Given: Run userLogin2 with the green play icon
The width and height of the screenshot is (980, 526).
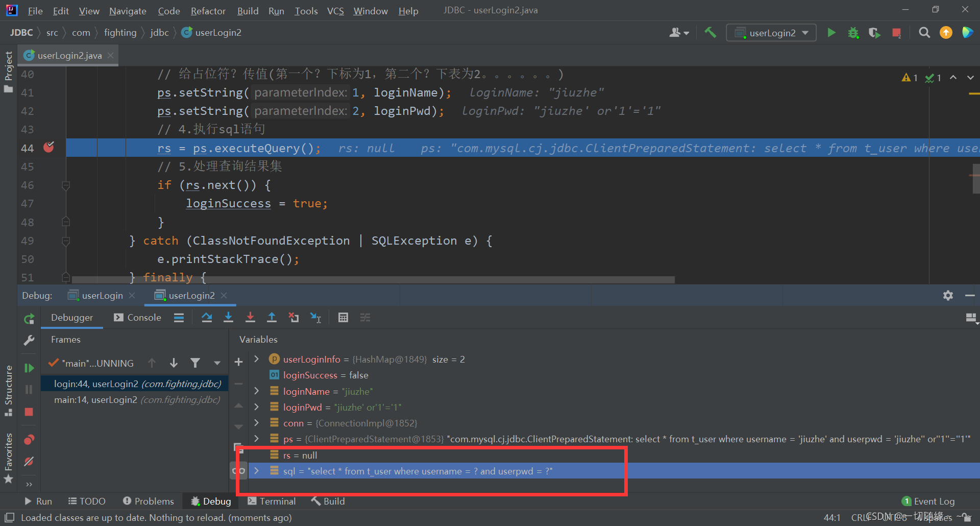Looking at the screenshot, I should [831, 33].
